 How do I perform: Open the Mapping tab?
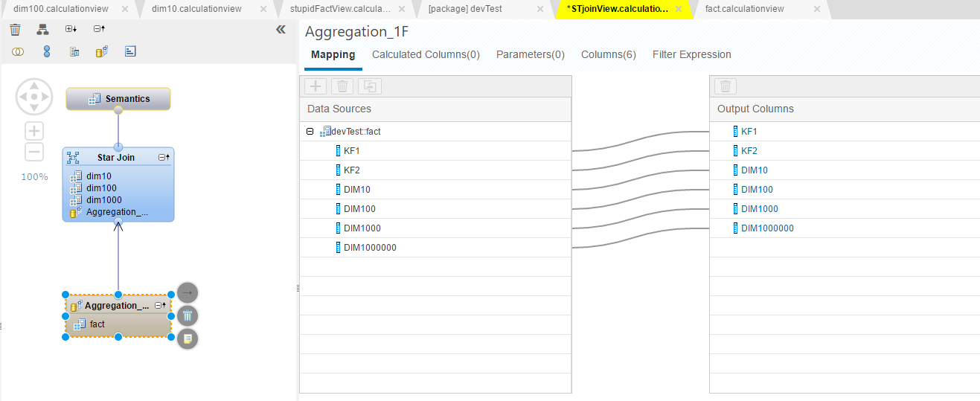[333, 54]
